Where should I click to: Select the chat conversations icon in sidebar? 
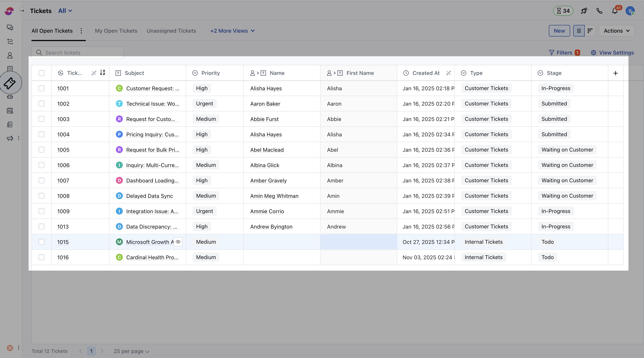coord(10,27)
